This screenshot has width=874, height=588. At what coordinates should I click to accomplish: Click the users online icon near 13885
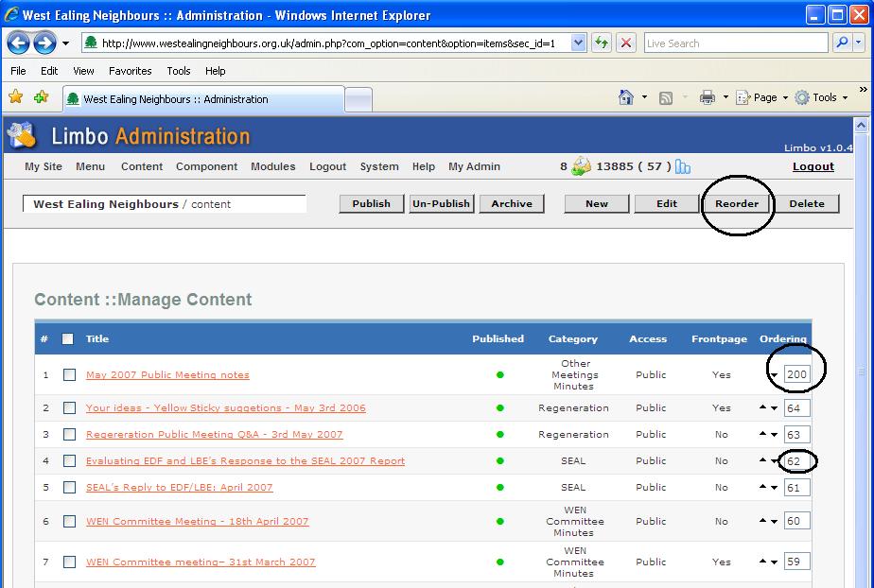click(581, 166)
